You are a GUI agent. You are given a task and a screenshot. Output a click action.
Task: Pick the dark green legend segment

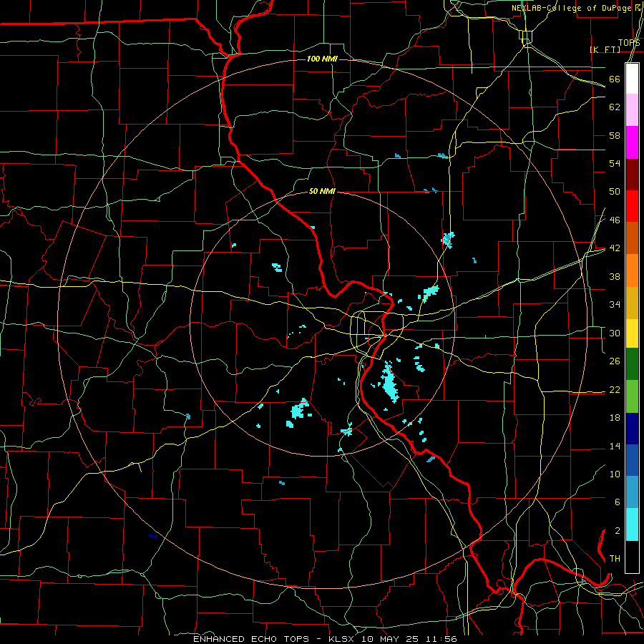632,364
